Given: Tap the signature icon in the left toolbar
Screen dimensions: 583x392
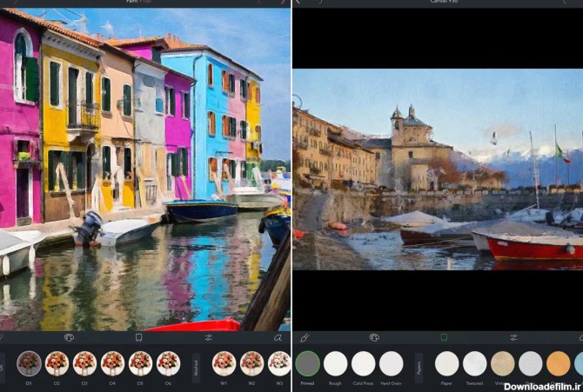Looking at the screenshot, I should click(278, 337).
